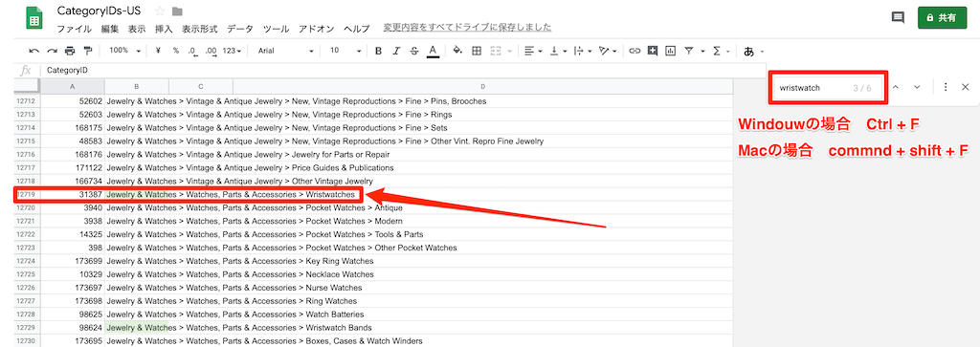Screen dimensions: 980x347
Task: Click the Nurse Watches category cell
Action: tap(234, 288)
